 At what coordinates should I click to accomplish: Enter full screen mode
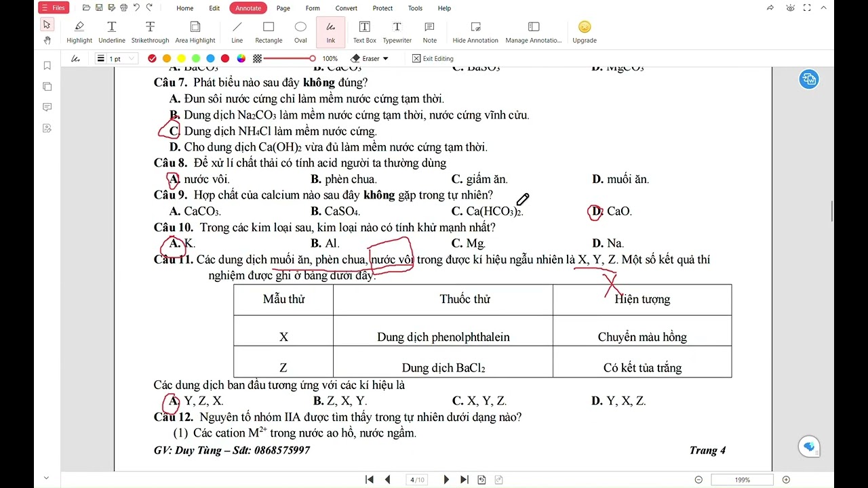pos(807,8)
